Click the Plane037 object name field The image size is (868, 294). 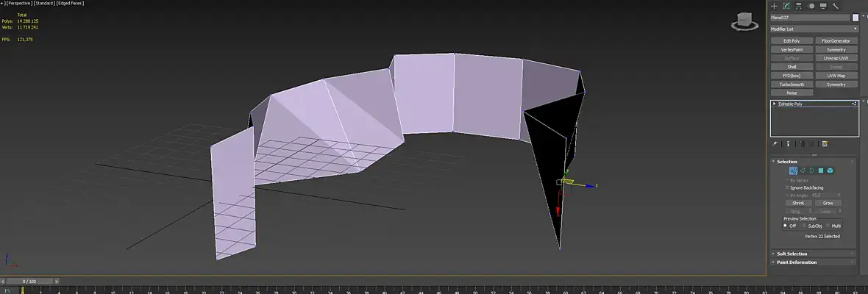(810, 18)
